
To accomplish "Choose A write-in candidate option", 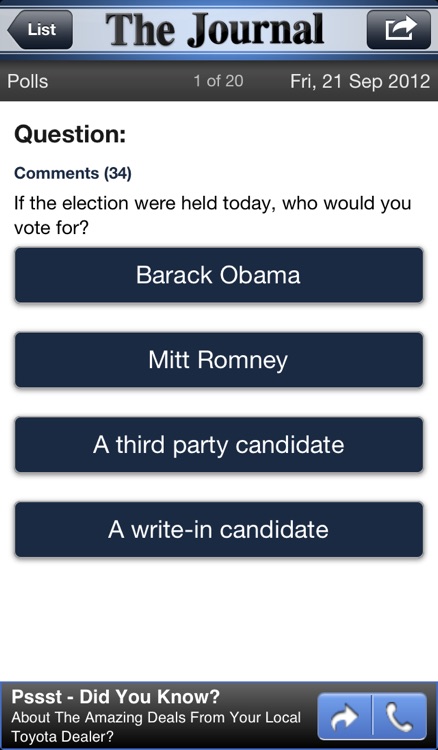I will (x=219, y=529).
